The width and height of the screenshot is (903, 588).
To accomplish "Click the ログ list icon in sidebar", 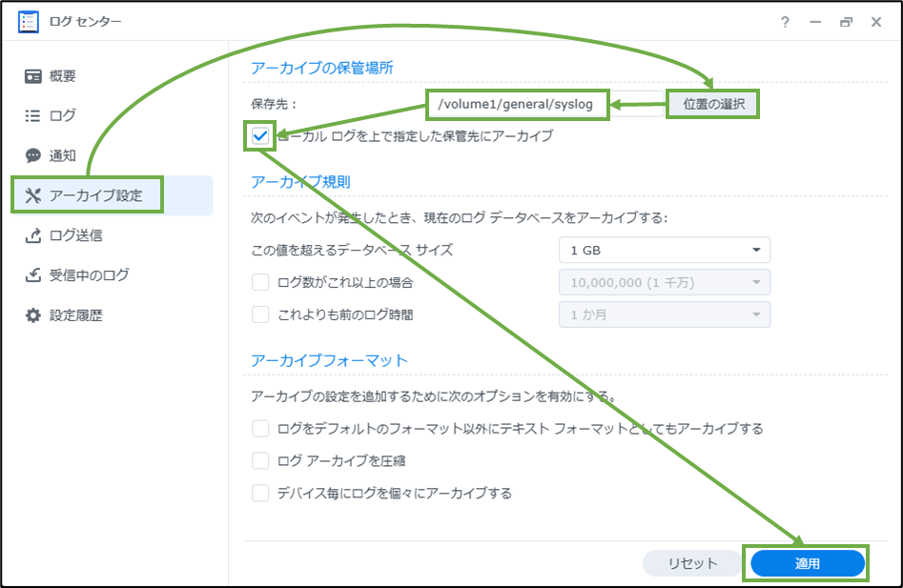I will coord(33,115).
